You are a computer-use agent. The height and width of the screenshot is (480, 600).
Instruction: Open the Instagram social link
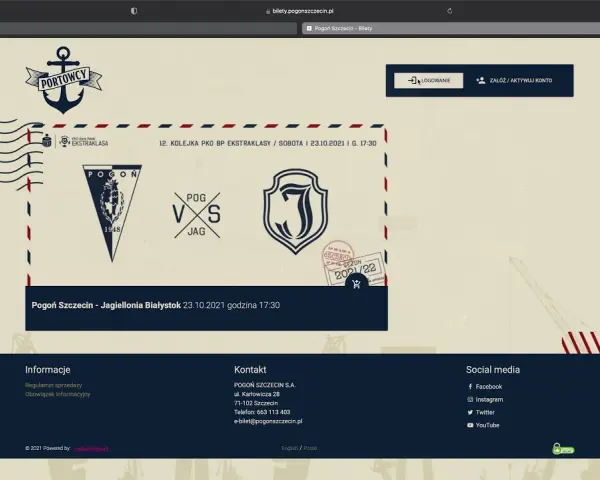point(485,399)
